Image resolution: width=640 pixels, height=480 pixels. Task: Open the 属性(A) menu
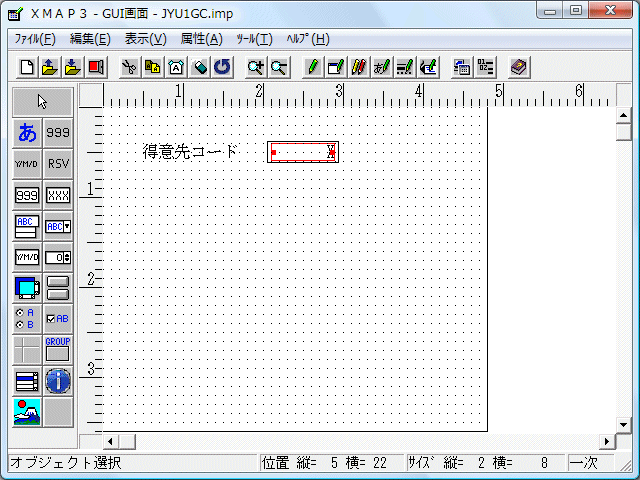pos(202,39)
